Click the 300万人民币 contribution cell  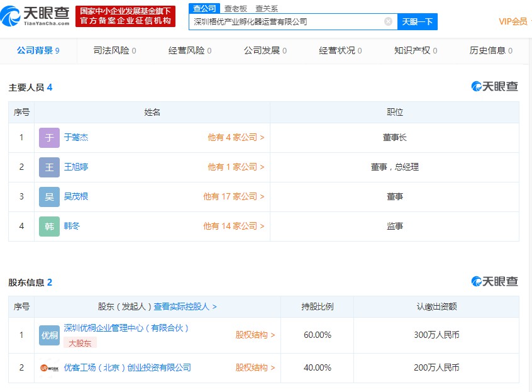[x=436, y=335]
